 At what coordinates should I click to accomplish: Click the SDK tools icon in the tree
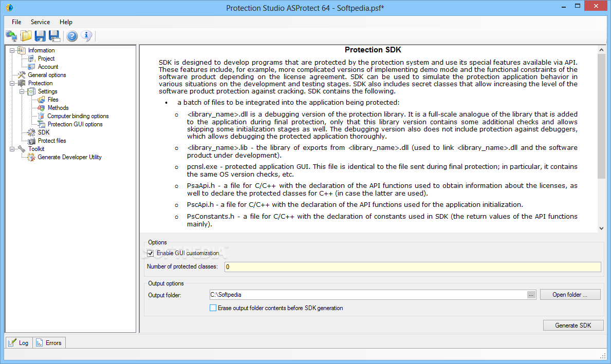tap(31, 132)
